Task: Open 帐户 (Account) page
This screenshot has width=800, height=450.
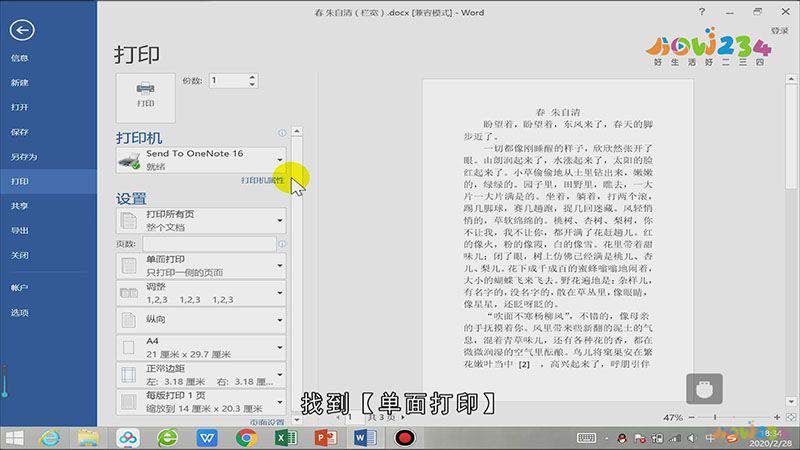Action: (x=19, y=288)
